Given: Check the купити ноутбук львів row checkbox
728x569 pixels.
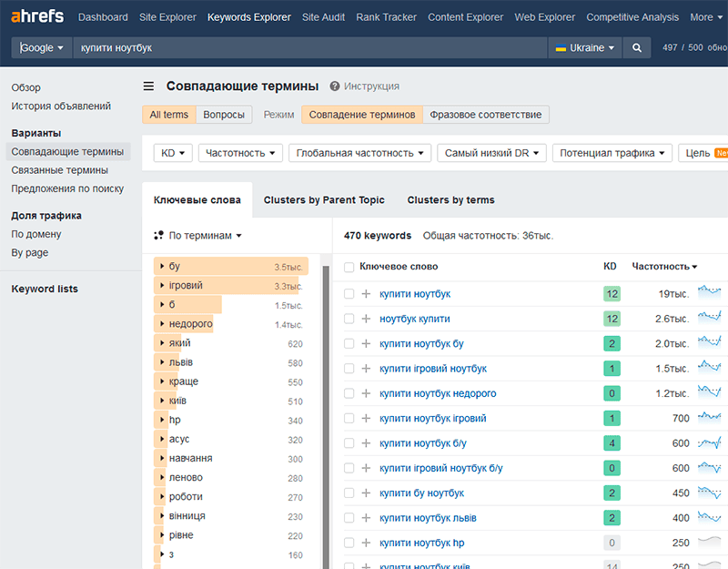Looking at the screenshot, I should point(349,518).
